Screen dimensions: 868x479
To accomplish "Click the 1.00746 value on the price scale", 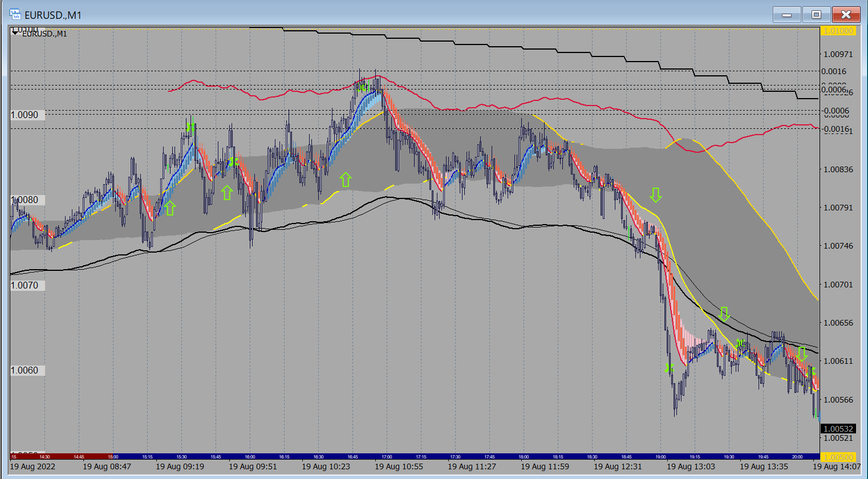I will click(838, 246).
